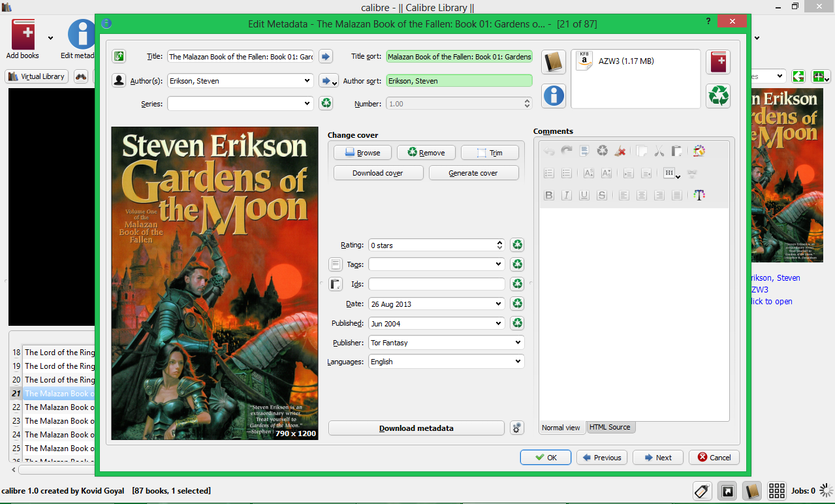Click the red add-format book icon

[x=718, y=62]
